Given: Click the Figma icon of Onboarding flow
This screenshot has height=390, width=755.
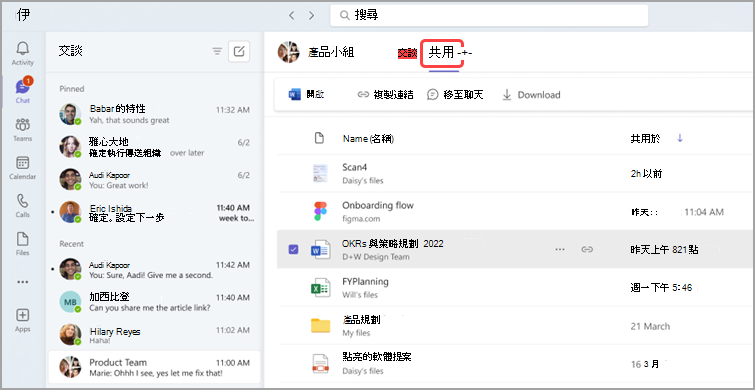Looking at the screenshot, I should 320,211.
